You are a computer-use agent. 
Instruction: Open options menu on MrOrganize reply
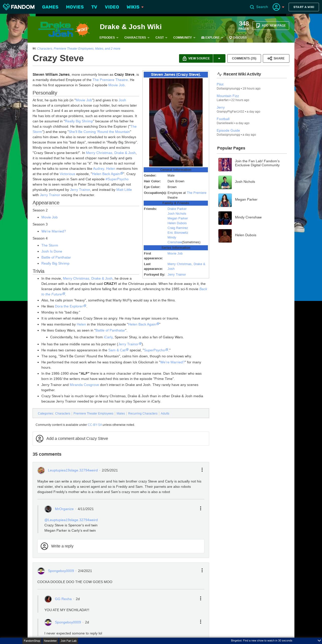201,508
